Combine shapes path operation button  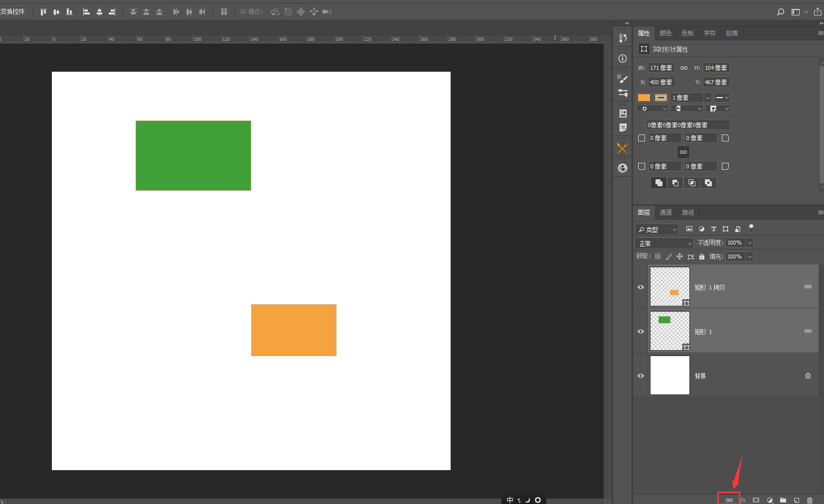(659, 183)
